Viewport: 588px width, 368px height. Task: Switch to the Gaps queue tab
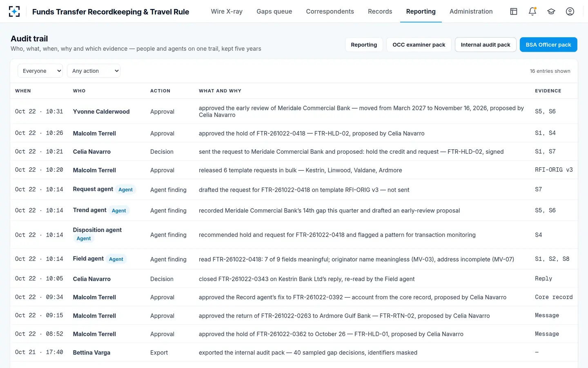coord(274,11)
